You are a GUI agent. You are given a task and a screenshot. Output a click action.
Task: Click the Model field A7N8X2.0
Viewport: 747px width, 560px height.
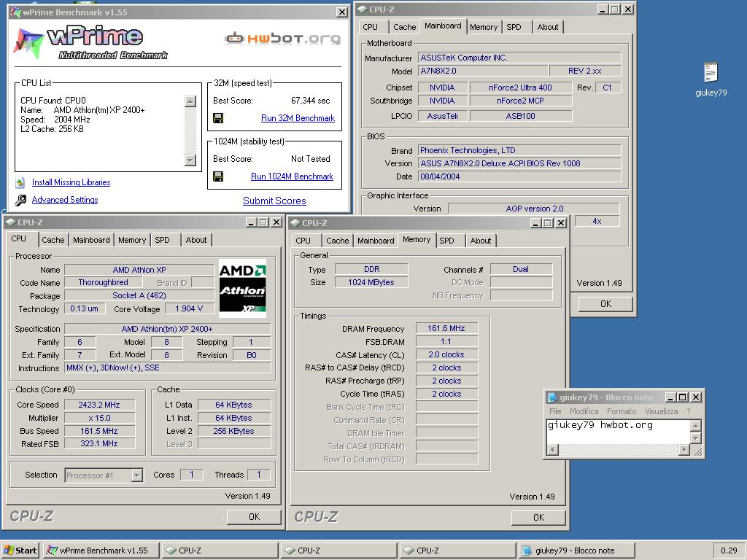[483, 71]
